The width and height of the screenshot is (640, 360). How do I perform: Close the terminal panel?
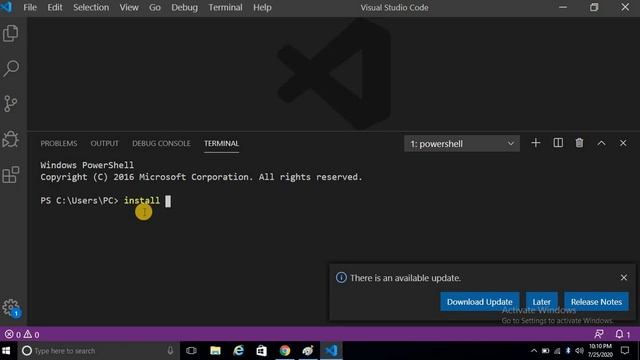pos(623,143)
